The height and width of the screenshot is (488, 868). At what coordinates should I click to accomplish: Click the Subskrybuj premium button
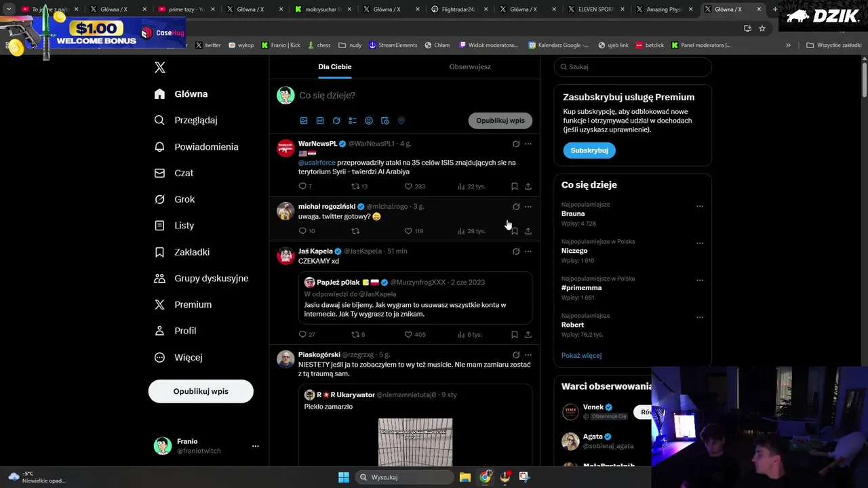pyautogui.click(x=589, y=150)
